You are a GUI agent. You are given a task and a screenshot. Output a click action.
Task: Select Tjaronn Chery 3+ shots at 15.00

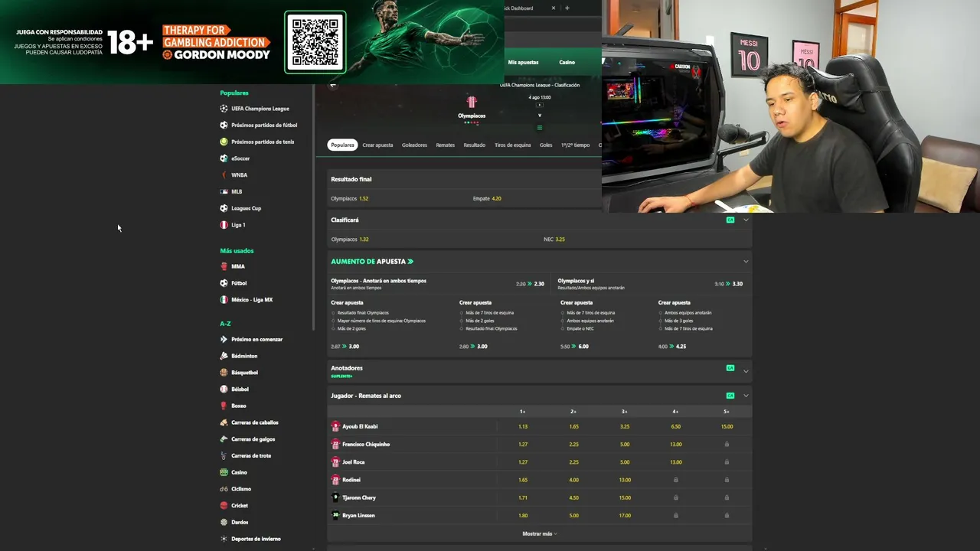[625, 497]
